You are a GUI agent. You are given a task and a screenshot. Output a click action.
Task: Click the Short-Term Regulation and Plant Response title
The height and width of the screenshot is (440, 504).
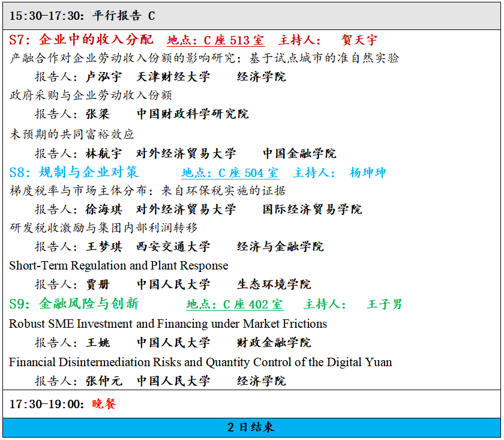coord(119,265)
